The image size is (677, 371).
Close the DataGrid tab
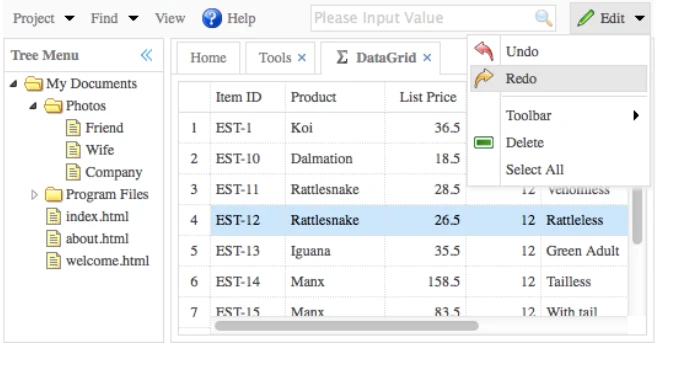point(427,57)
